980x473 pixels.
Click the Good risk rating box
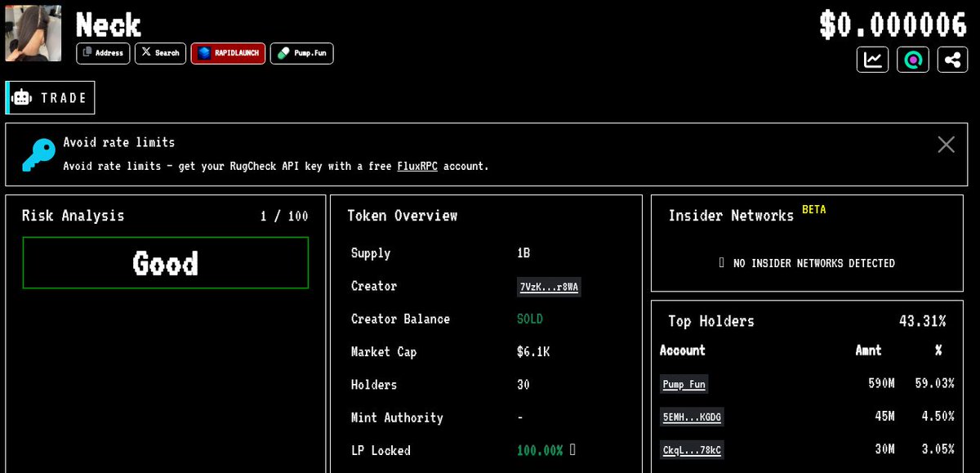tap(166, 263)
